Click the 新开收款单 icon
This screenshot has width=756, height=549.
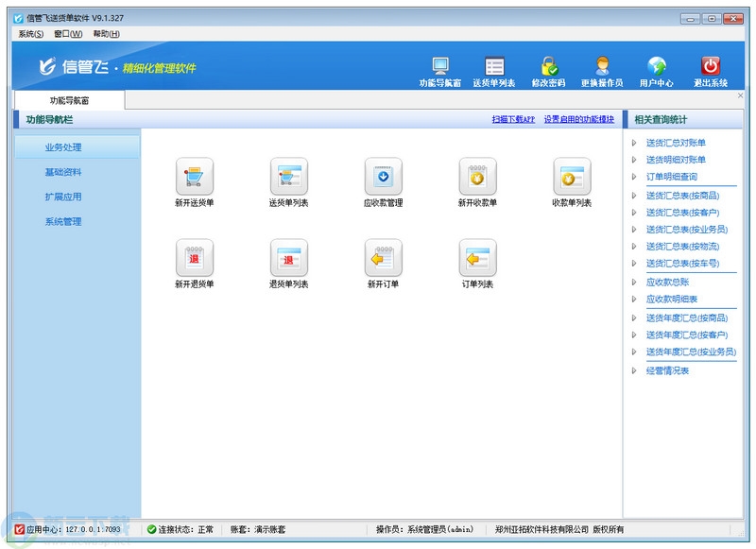coord(477,177)
